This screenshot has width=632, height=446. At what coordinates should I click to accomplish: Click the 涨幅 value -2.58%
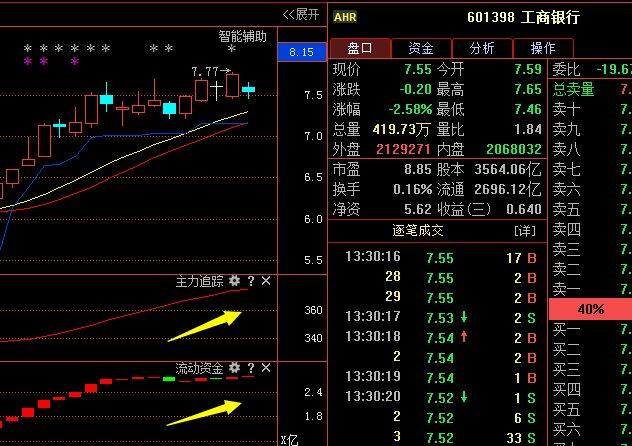click(410, 109)
